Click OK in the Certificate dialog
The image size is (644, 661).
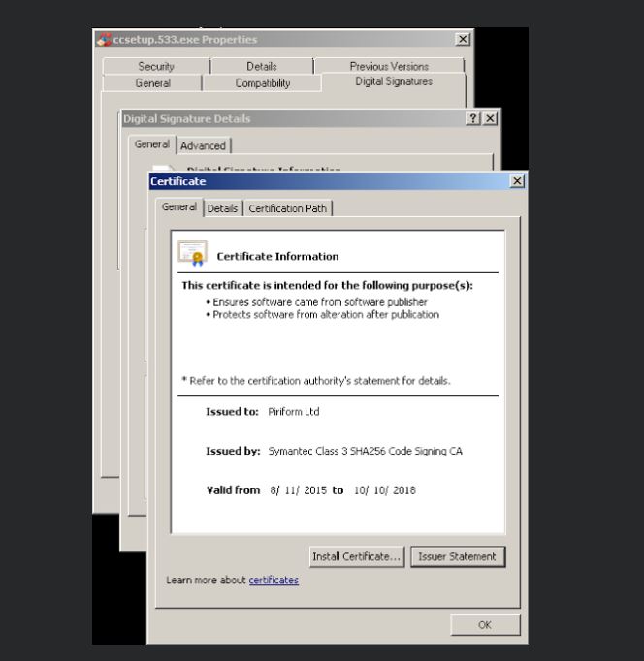[x=485, y=625]
